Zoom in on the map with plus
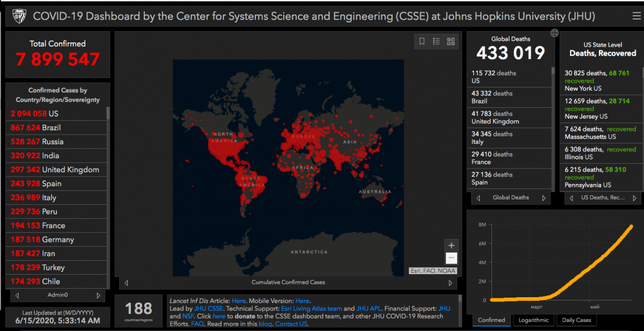This screenshot has width=644, height=331. click(x=451, y=245)
